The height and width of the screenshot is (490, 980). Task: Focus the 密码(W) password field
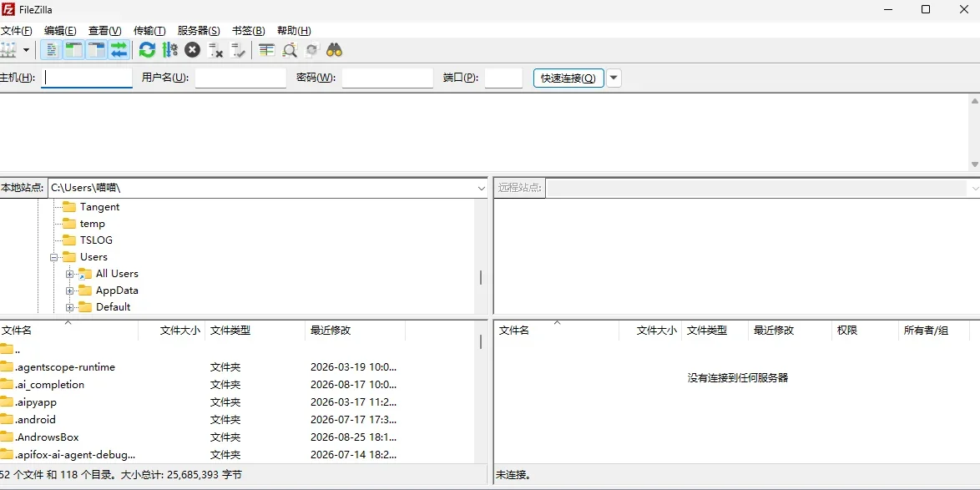(387, 78)
